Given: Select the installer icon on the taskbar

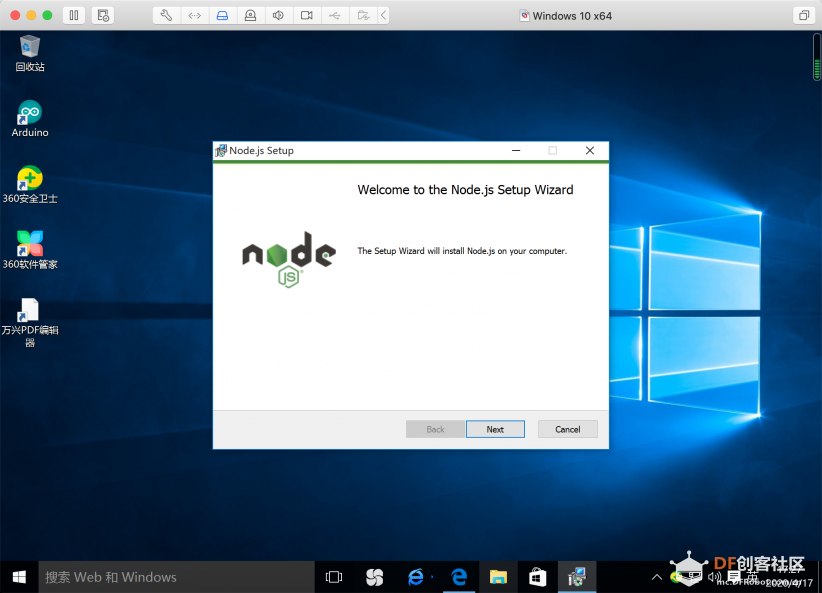Looking at the screenshot, I should pyautogui.click(x=577, y=577).
